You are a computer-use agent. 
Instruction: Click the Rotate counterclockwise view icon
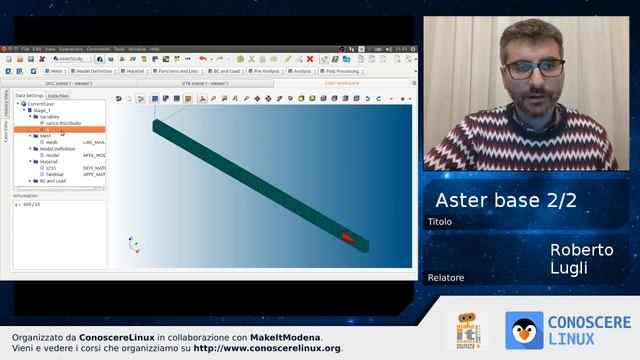tap(367, 98)
